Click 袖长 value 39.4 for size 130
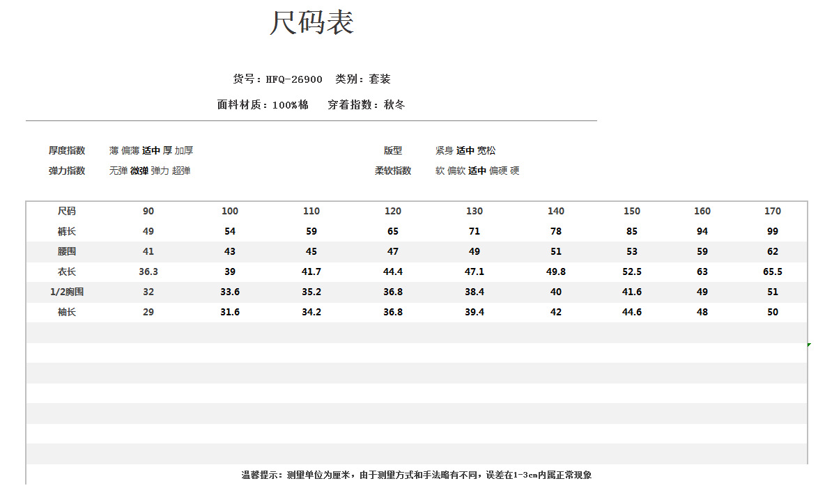The width and height of the screenshot is (825, 504). click(475, 312)
